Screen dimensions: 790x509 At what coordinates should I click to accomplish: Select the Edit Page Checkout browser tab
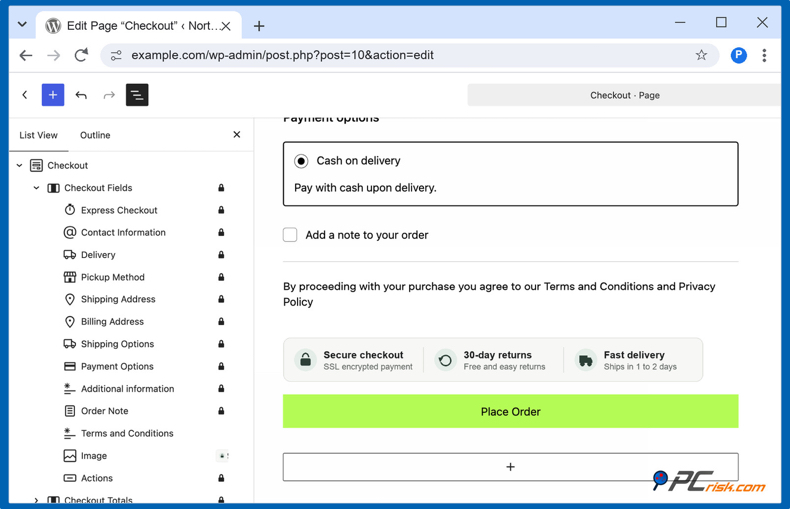point(138,26)
